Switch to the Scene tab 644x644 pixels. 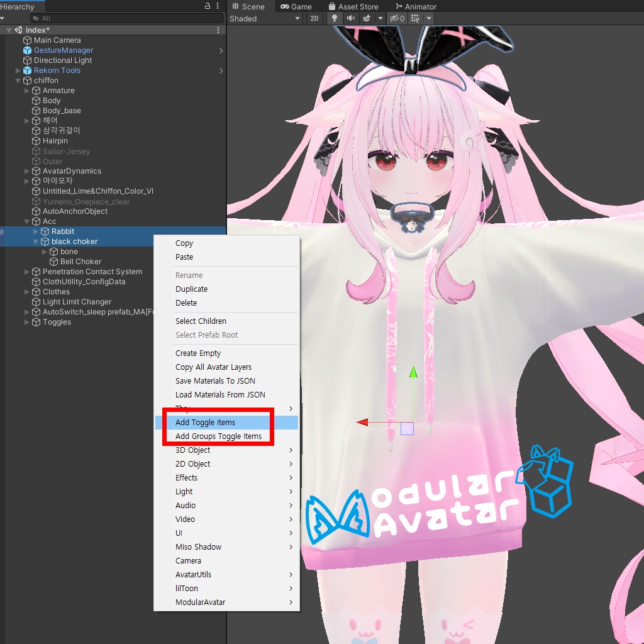248,6
